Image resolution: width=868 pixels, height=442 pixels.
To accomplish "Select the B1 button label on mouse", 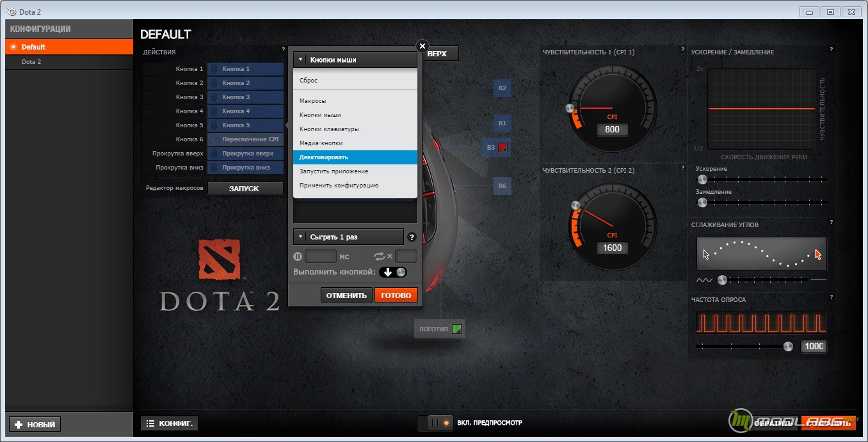I will pos(502,123).
